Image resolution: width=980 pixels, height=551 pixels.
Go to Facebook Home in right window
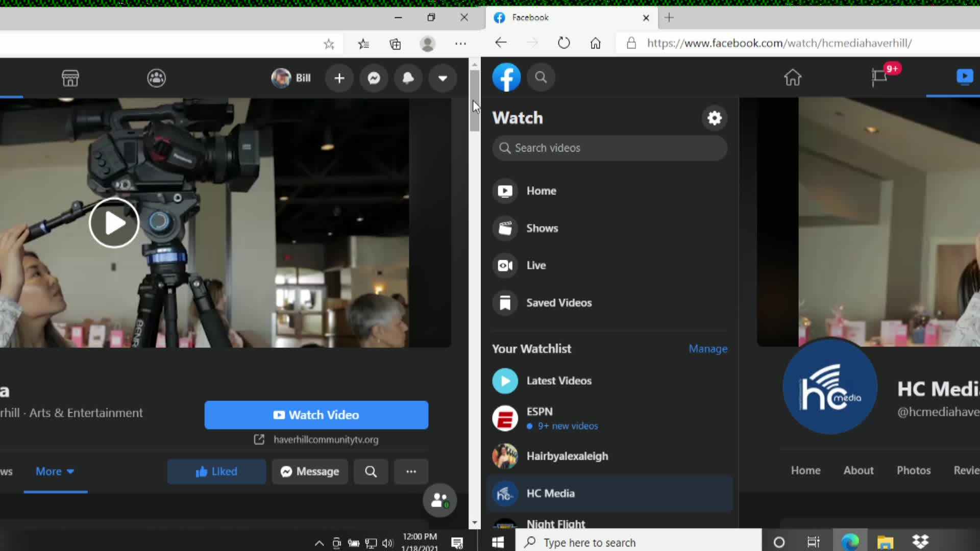793,77
